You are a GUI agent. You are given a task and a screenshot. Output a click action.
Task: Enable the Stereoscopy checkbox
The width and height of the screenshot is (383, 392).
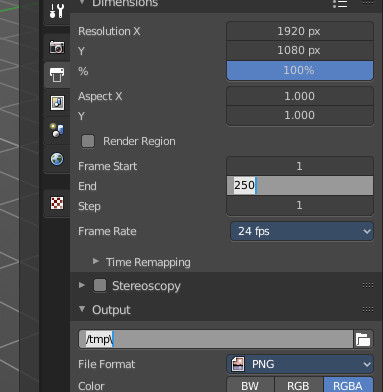(x=100, y=285)
